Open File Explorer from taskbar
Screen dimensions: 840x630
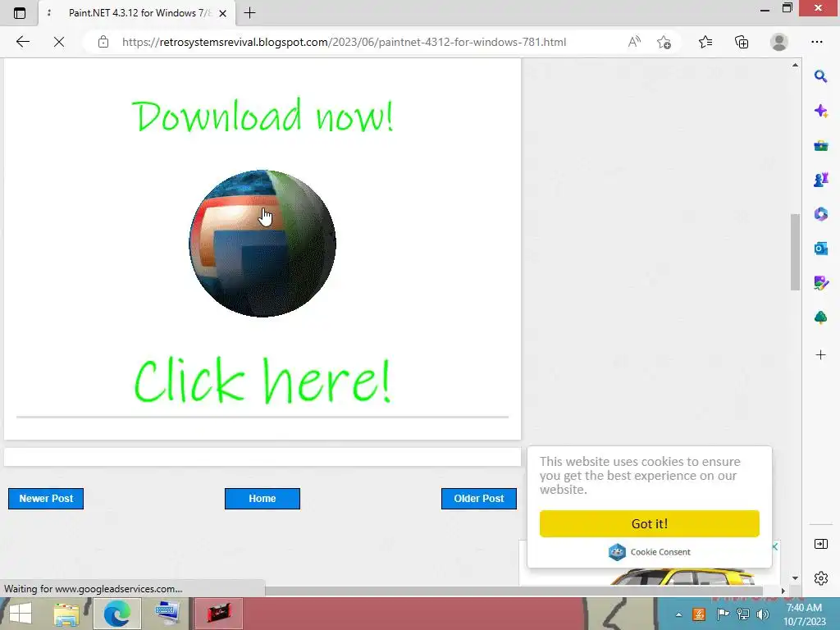[x=66, y=614]
